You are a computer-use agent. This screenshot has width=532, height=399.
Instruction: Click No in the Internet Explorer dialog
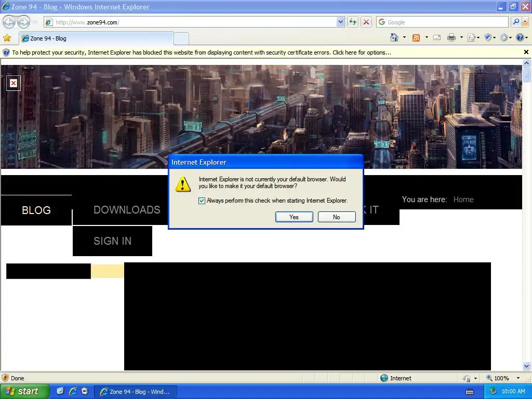(x=337, y=217)
